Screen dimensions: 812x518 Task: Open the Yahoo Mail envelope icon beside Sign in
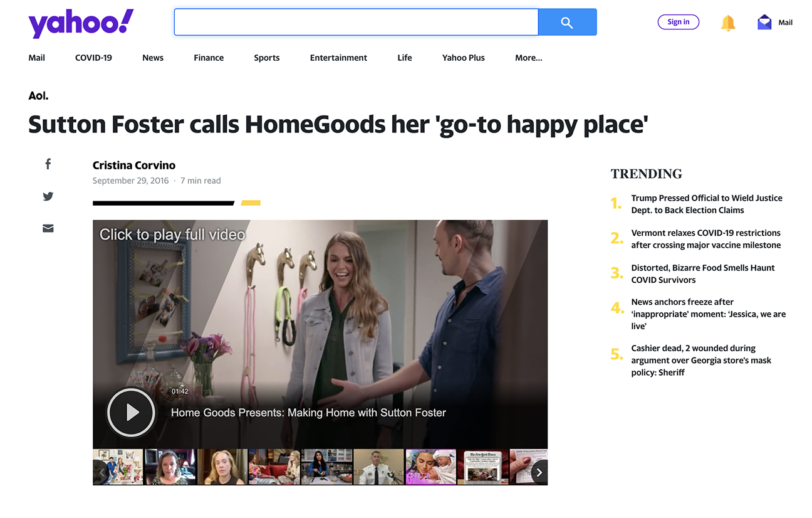point(764,23)
